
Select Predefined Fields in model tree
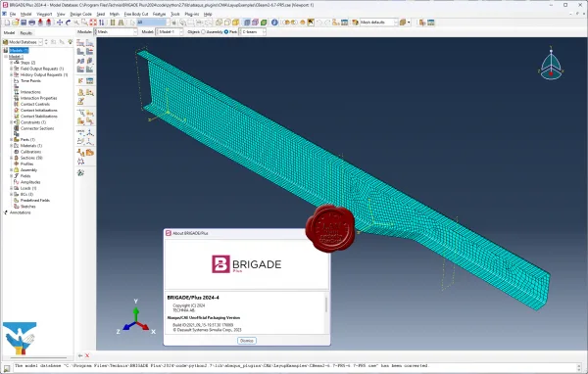coord(35,201)
